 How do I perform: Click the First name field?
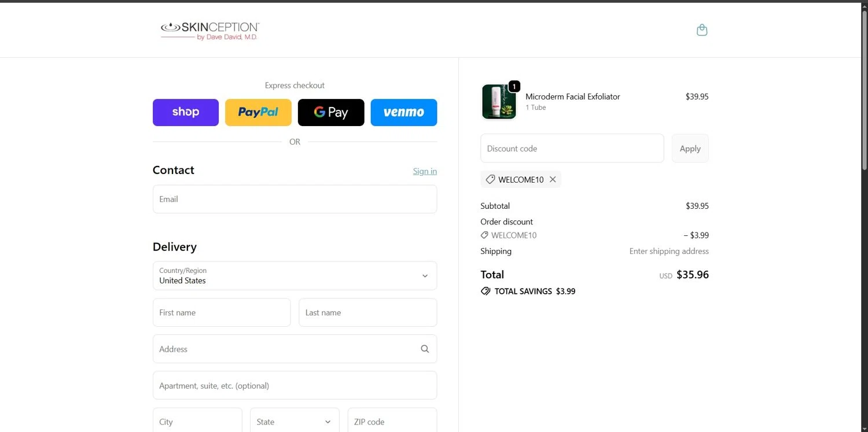coord(222,312)
